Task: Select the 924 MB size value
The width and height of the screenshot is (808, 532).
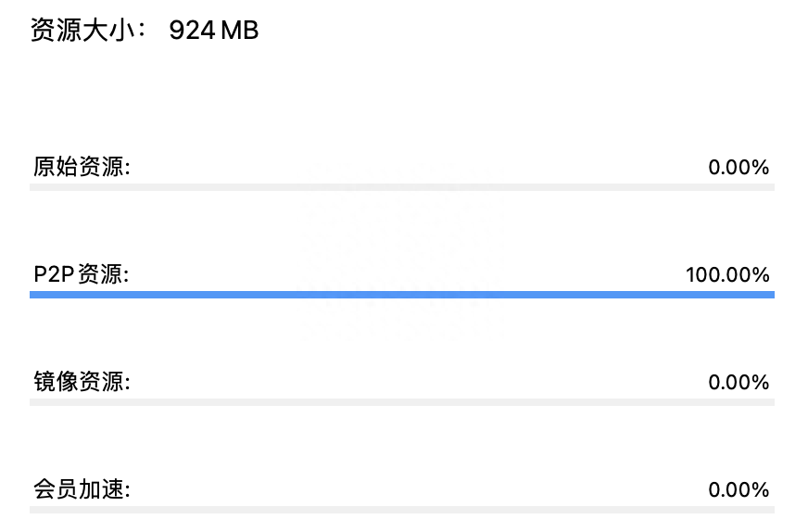Action: [x=214, y=31]
